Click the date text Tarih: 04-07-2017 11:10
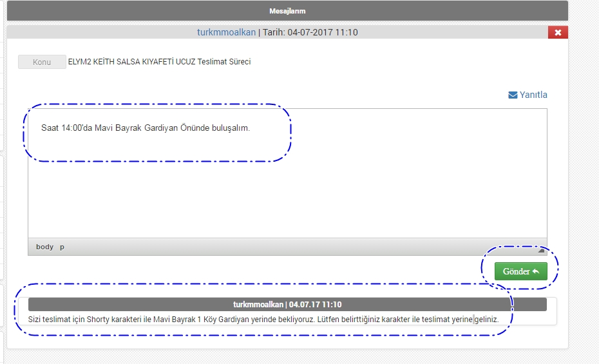This screenshot has height=364, width=599. (x=310, y=32)
